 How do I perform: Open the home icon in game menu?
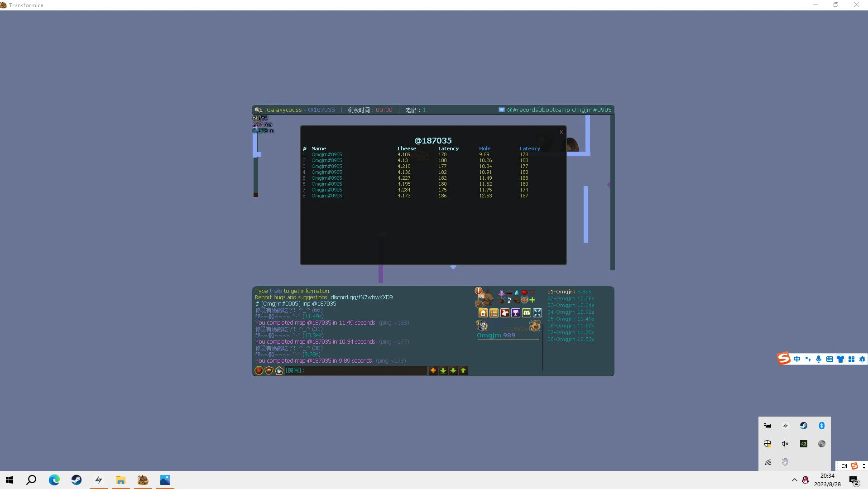click(x=483, y=313)
